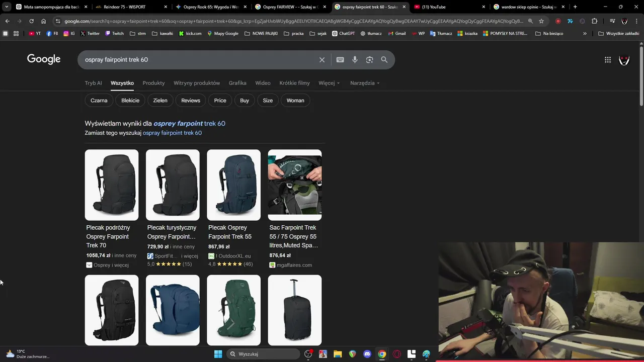Show more bookmarks with the chevron
Screen dimensions: 644x362
click(x=585, y=33)
